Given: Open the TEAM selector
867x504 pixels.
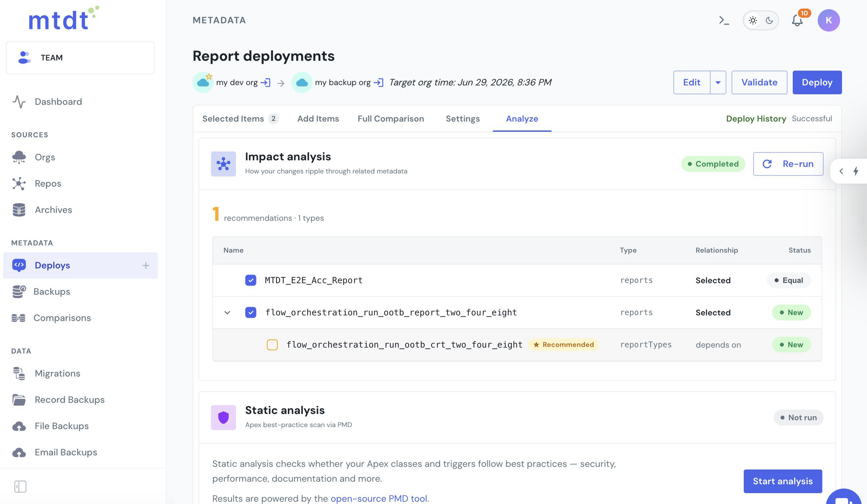Looking at the screenshot, I should 81,58.
